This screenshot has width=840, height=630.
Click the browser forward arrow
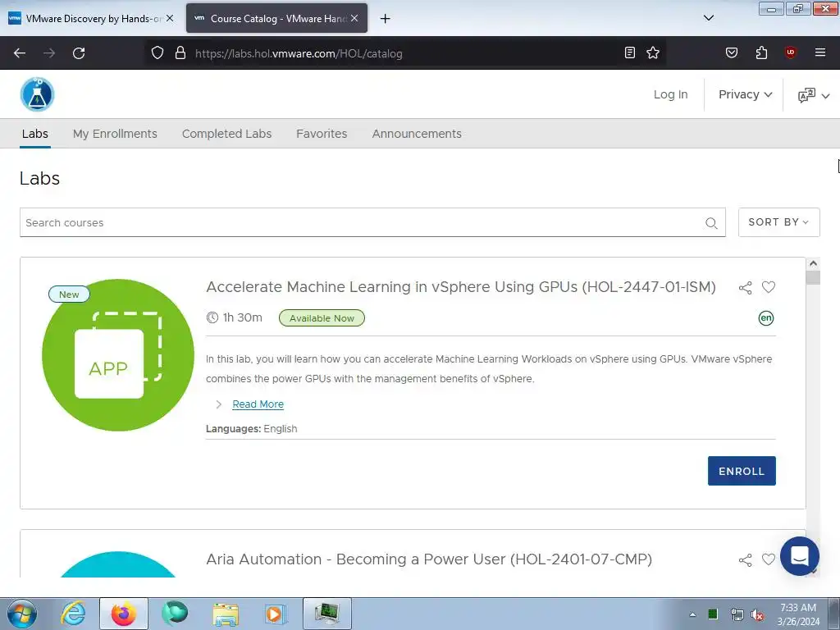pos(49,53)
